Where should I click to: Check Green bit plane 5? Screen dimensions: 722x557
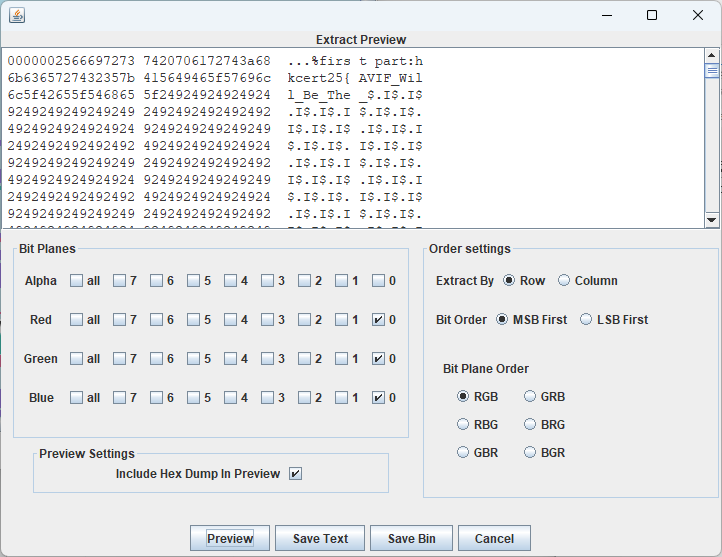point(193,359)
